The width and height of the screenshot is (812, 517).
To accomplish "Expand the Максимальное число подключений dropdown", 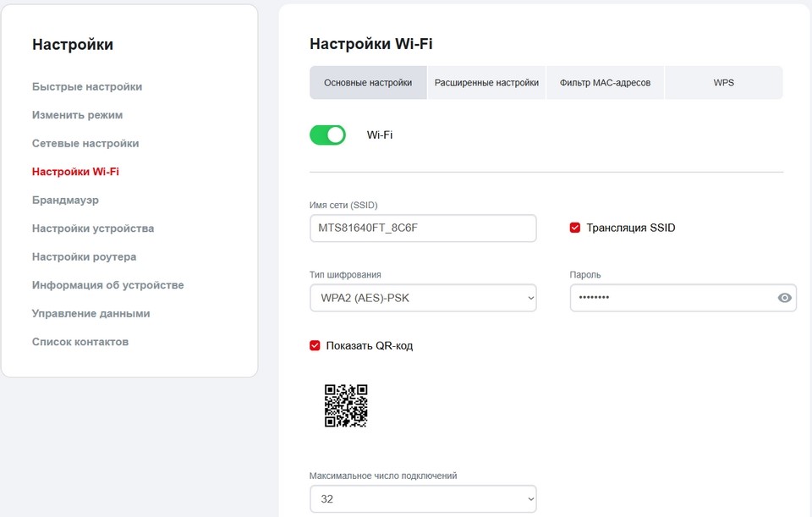I will point(423,499).
